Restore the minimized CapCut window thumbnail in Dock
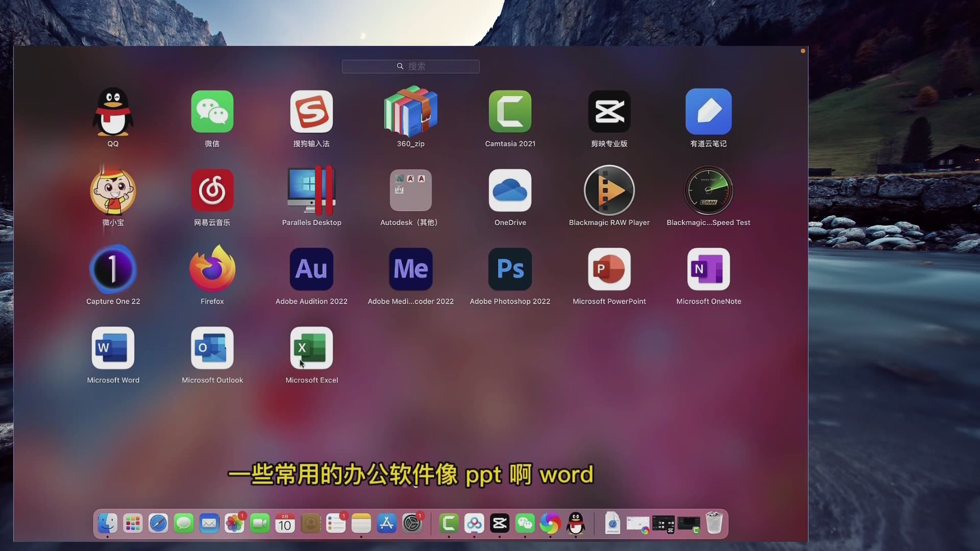The height and width of the screenshot is (551, 980). tap(664, 524)
